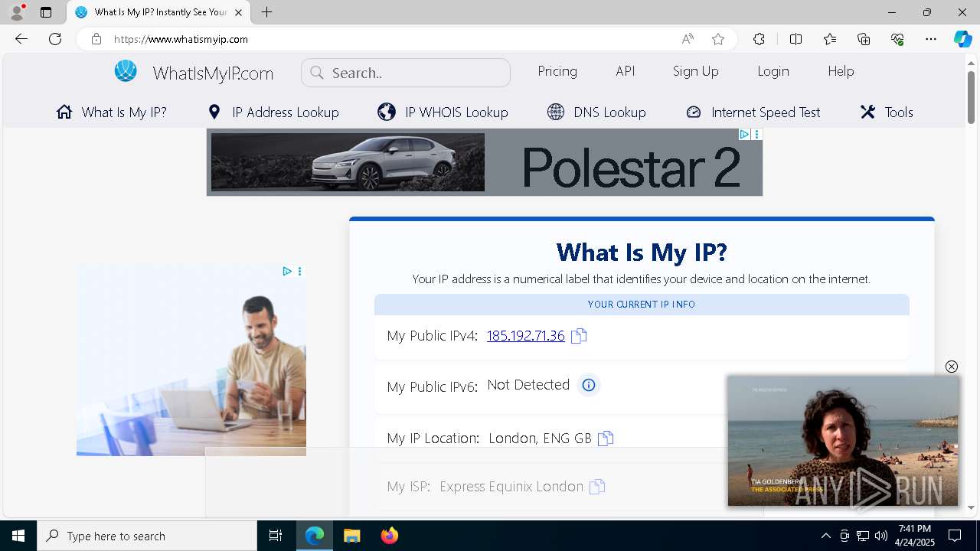Click the scrollbar down arrow
Image resolution: width=980 pixels, height=551 pixels.
pyautogui.click(x=971, y=507)
